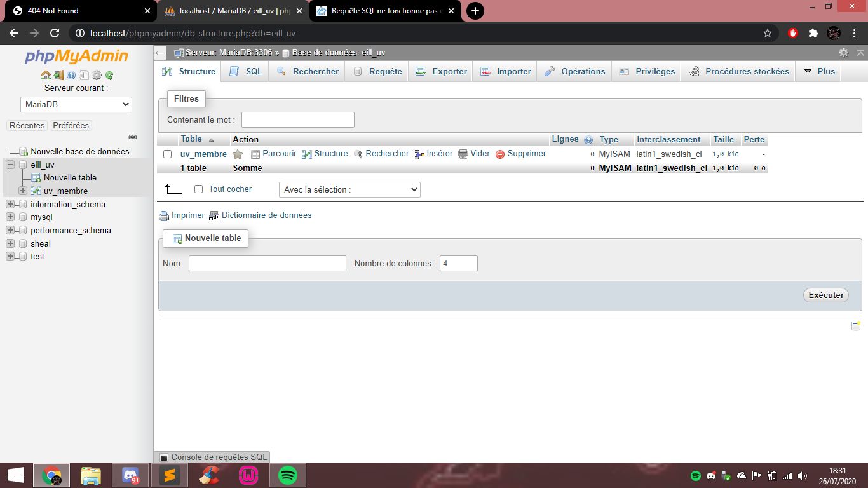Expand the information_schema database tree node
The width and height of the screenshot is (868, 488).
(10, 205)
